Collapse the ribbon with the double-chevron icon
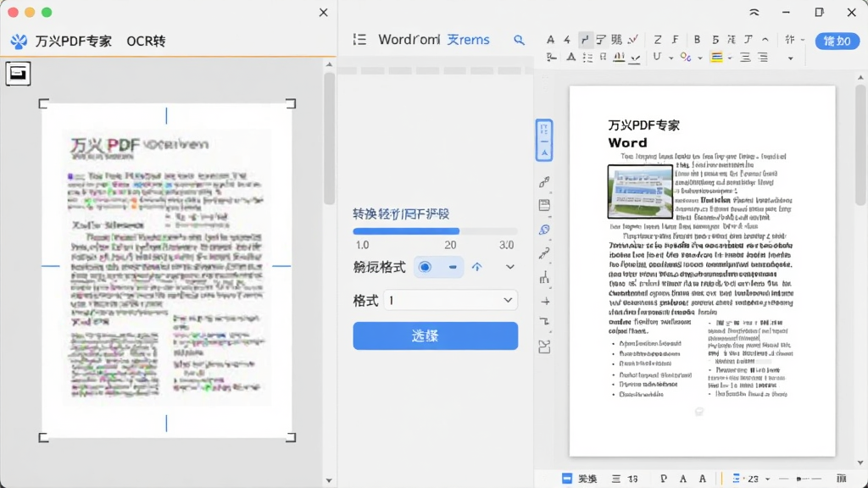The height and width of the screenshot is (488, 868). [754, 12]
